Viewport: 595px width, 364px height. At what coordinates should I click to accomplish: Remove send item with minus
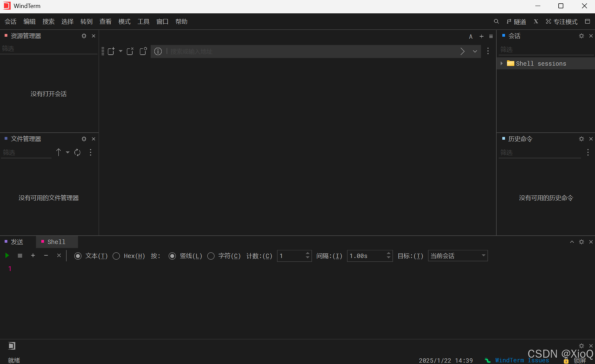click(46, 255)
